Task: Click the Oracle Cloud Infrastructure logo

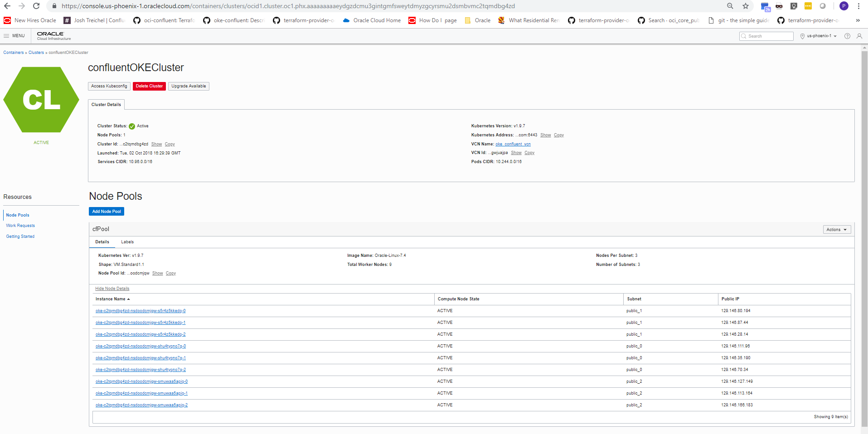Action: pyautogui.click(x=53, y=36)
